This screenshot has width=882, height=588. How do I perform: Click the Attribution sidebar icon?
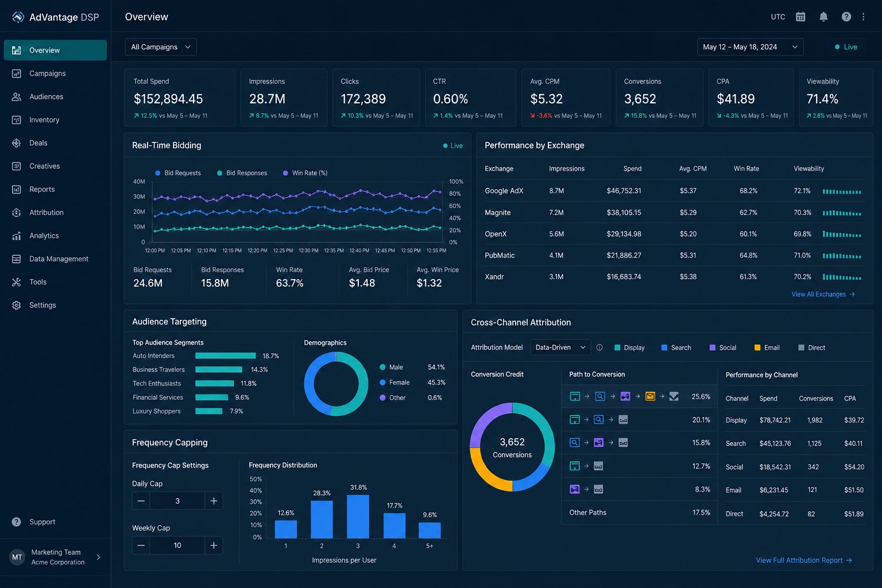tap(17, 212)
